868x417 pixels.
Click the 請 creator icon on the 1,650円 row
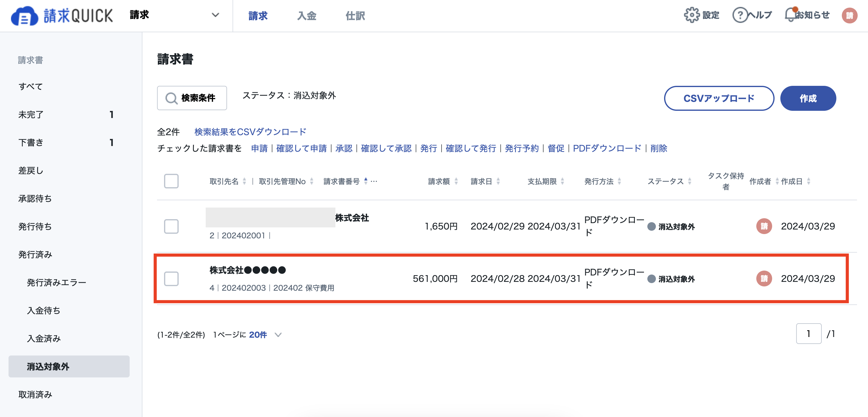tap(764, 226)
